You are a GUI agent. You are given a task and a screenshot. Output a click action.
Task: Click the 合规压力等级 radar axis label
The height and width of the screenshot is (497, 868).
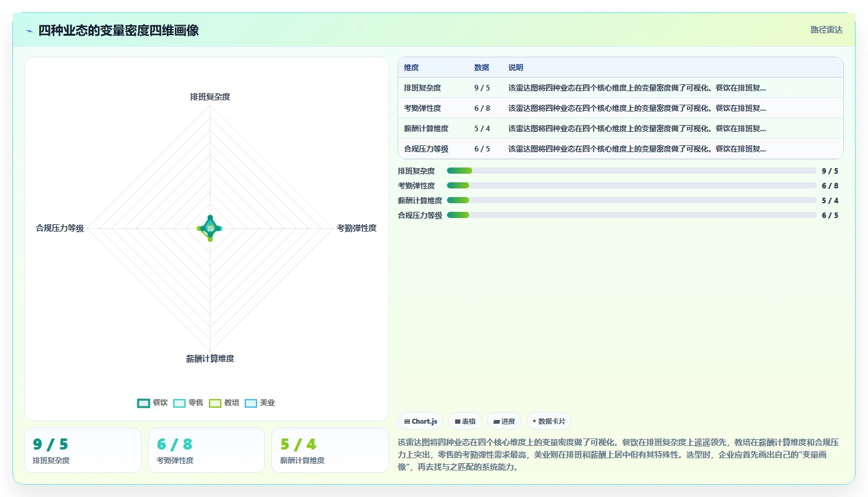click(x=60, y=228)
